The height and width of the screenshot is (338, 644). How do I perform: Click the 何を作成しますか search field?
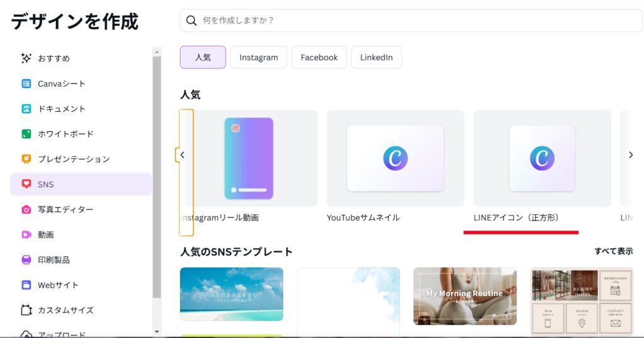pos(411,21)
